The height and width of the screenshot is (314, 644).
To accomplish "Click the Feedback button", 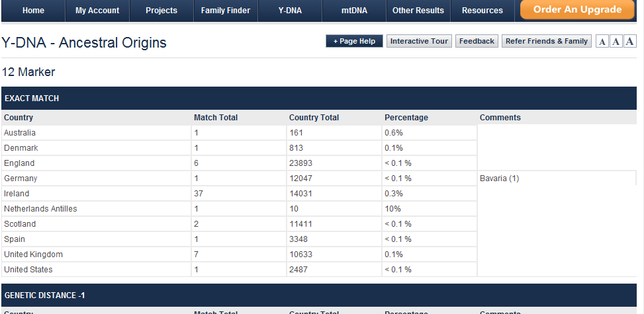I will (x=477, y=41).
